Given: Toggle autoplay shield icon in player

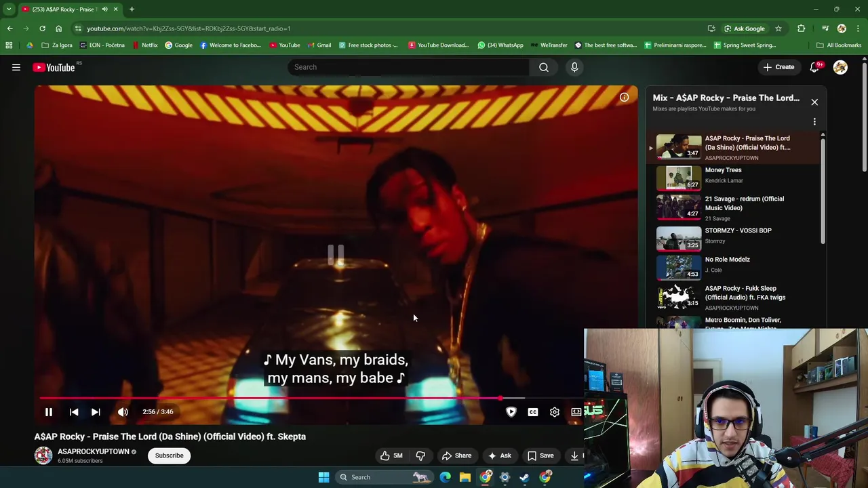Looking at the screenshot, I should (511, 412).
